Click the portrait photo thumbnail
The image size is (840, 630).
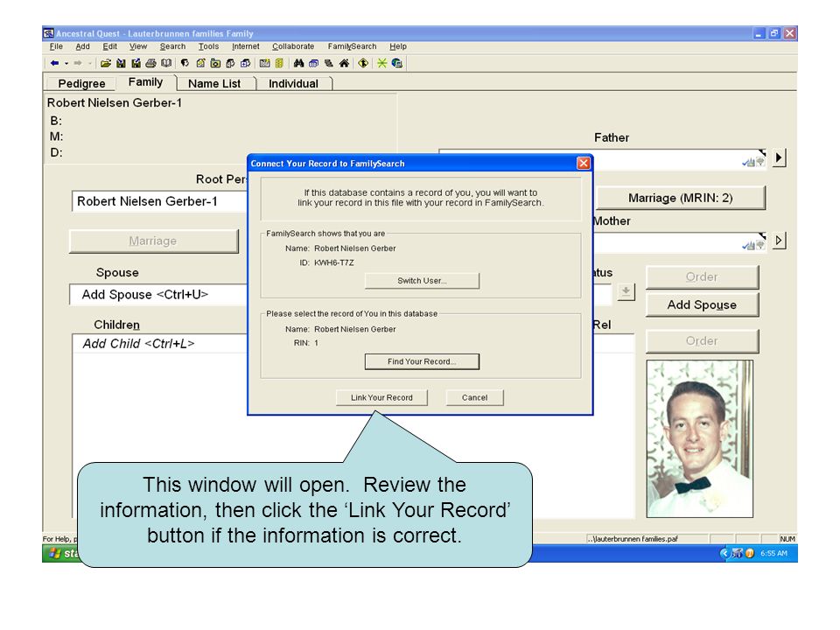(700, 438)
